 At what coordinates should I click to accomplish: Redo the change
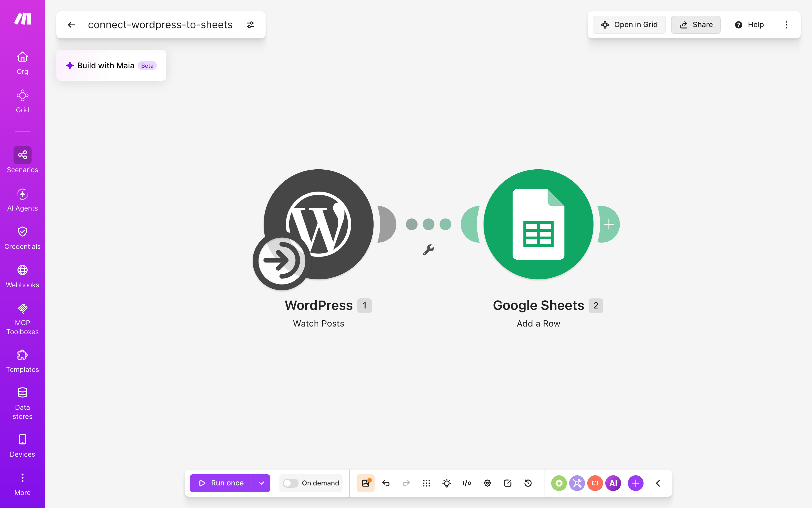point(406,483)
